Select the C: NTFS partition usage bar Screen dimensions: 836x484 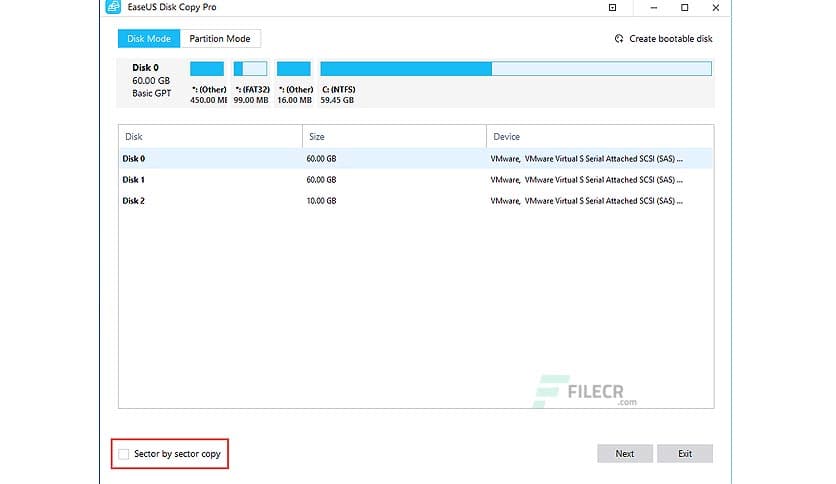click(x=516, y=69)
